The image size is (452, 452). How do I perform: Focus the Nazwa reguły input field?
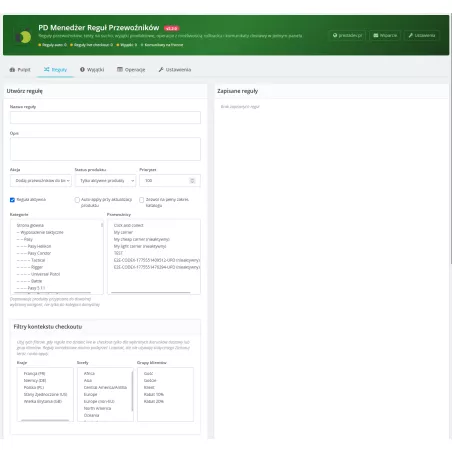(x=105, y=118)
